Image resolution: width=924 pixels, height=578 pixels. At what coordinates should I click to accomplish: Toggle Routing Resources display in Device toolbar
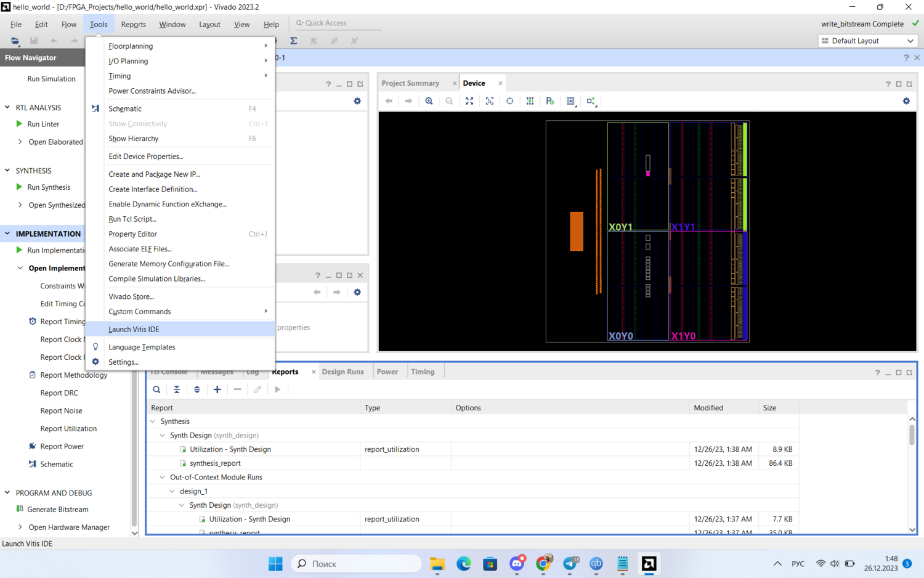(x=530, y=101)
